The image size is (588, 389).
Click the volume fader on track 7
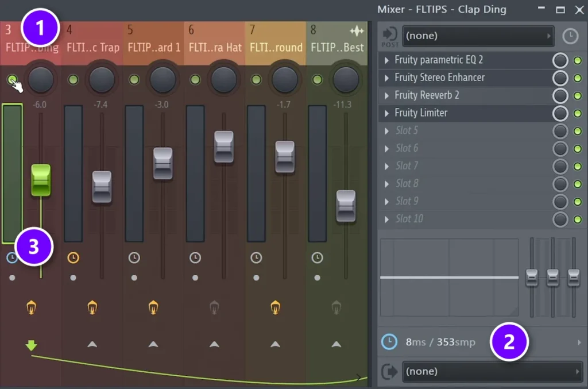(285, 156)
